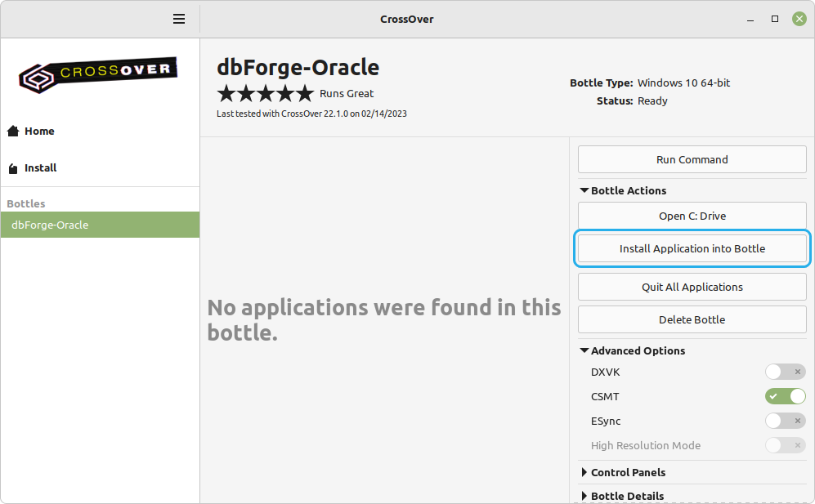Viewport: 815px width, 504px height.
Task: Click the Home house icon
Action: tap(13, 131)
